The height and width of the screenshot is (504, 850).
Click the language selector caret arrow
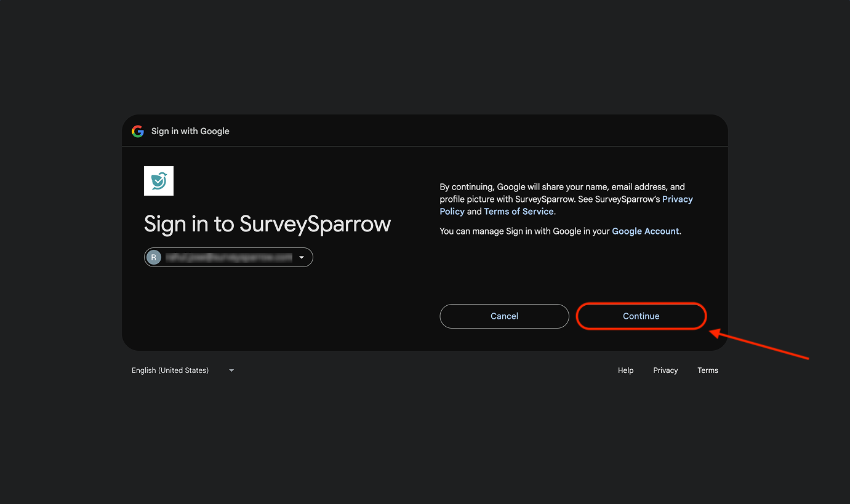(x=231, y=370)
